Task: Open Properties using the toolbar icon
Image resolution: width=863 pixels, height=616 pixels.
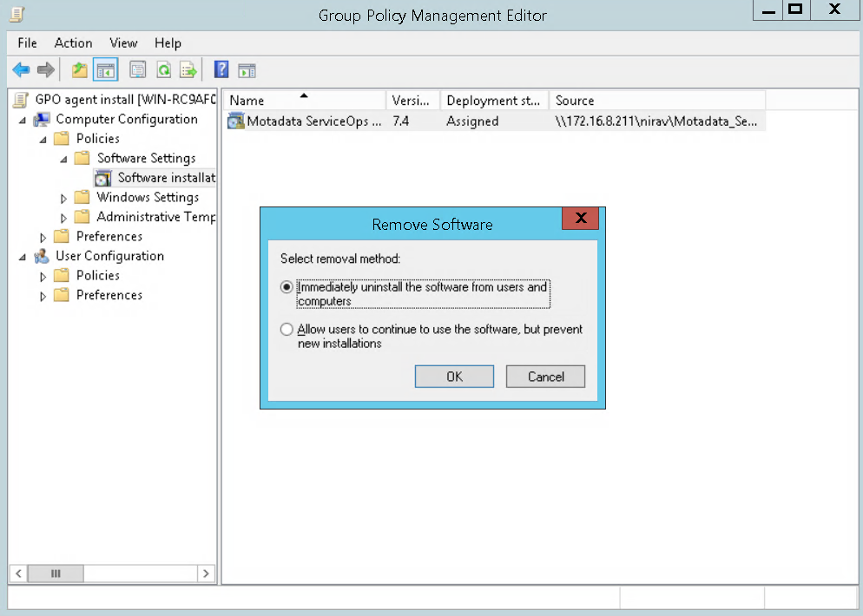Action: [x=137, y=70]
